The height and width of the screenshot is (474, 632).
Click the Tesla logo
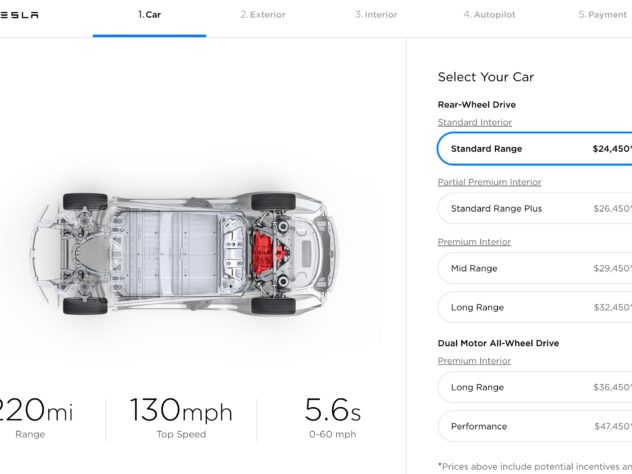pos(19,15)
